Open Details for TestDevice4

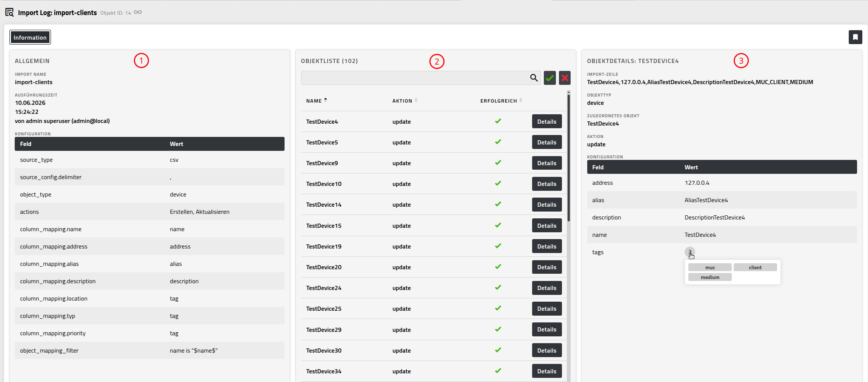click(x=546, y=121)
